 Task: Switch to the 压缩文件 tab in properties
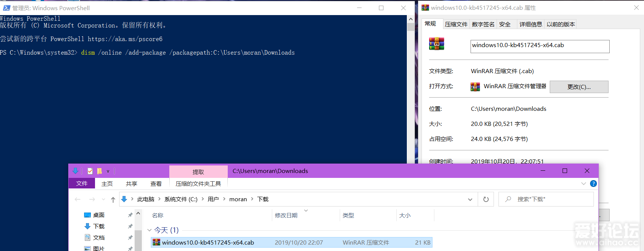point(456,24)
